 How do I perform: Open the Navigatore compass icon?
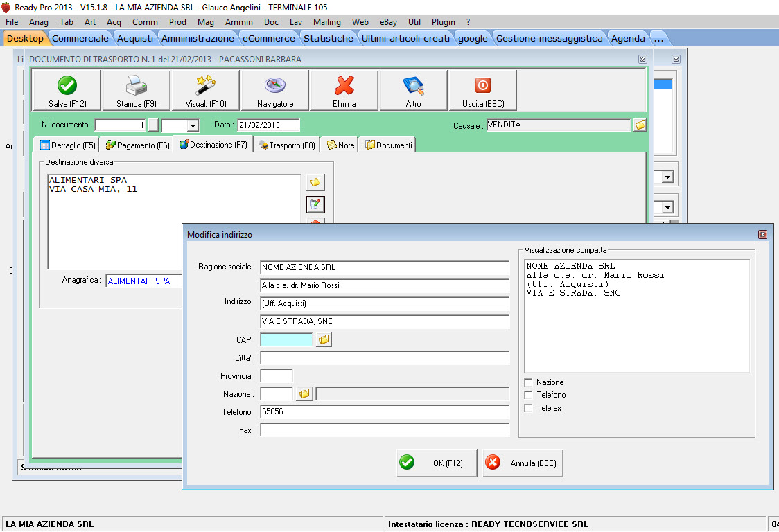point(275,85)
